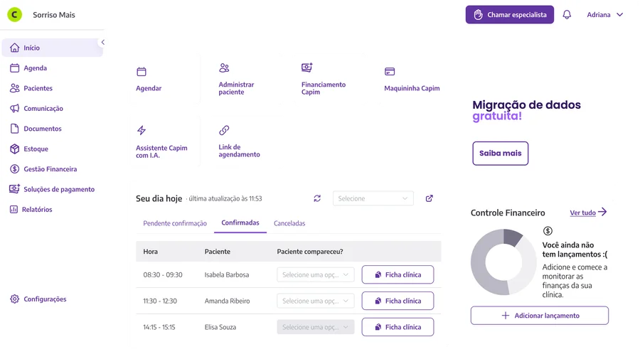Open Pacientes from the sidebar

(x=31, y=88)
